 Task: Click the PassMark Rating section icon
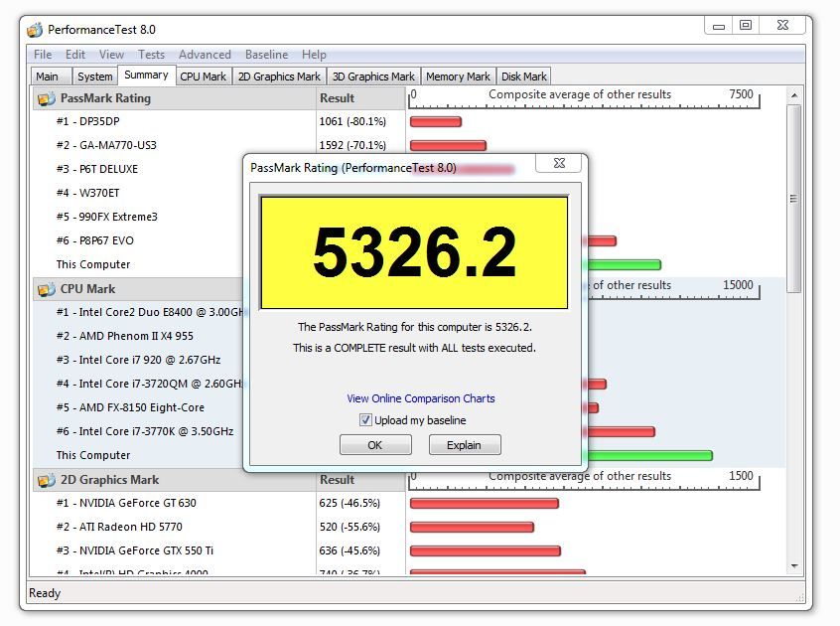click(46, 98)
